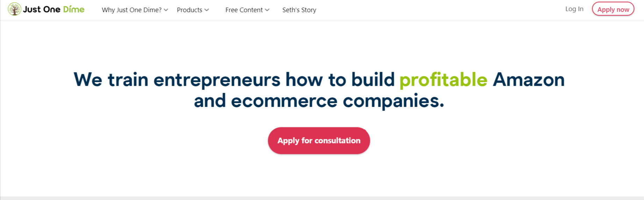Viewport: 644px width, 200px height.
Task: Click the gray strip below the hero
Action: tap(322, 198)
